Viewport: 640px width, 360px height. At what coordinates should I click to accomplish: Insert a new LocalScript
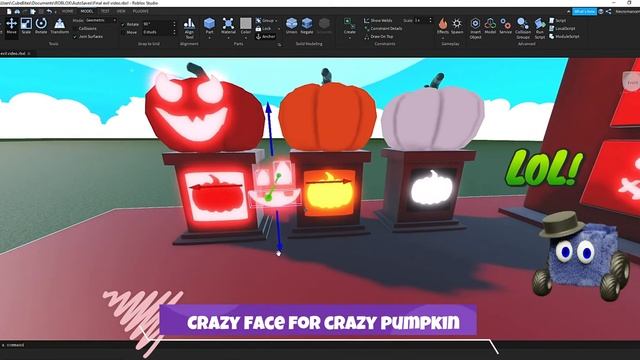tap(562, 29)
